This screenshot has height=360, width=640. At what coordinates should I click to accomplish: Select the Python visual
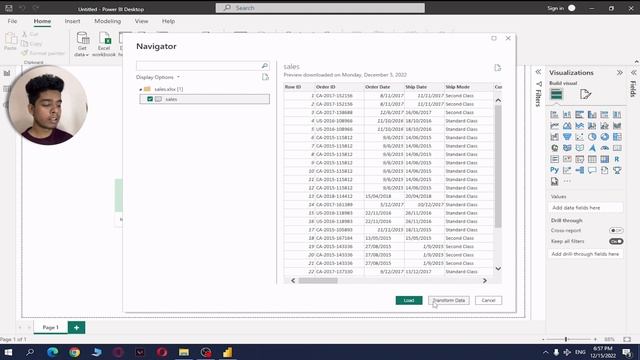(554, 170)
